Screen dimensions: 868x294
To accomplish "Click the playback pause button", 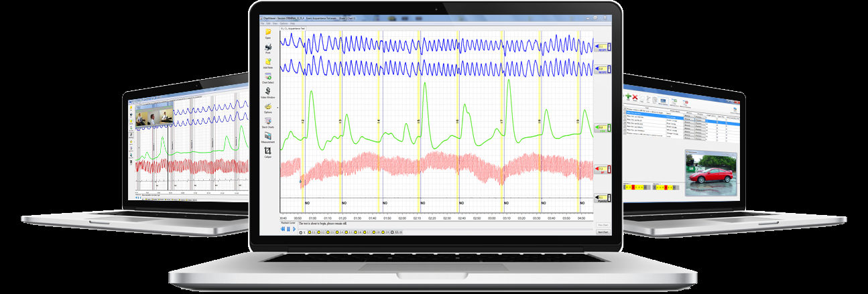I will point(288,228).
